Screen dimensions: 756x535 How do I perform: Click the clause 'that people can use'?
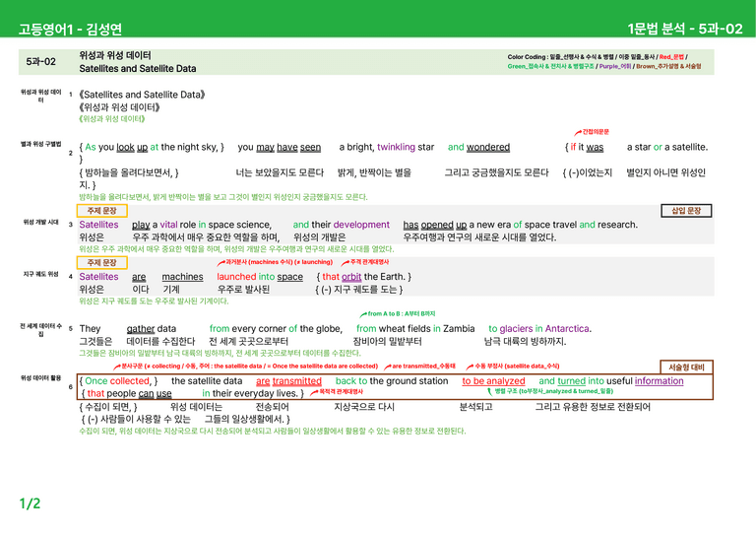pos(129,394)
